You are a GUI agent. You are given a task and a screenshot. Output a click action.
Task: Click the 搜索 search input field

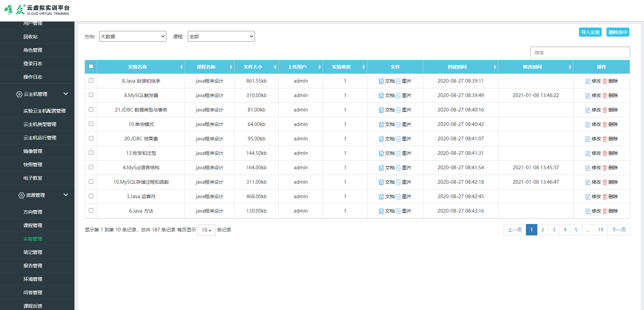pos(580,52)
